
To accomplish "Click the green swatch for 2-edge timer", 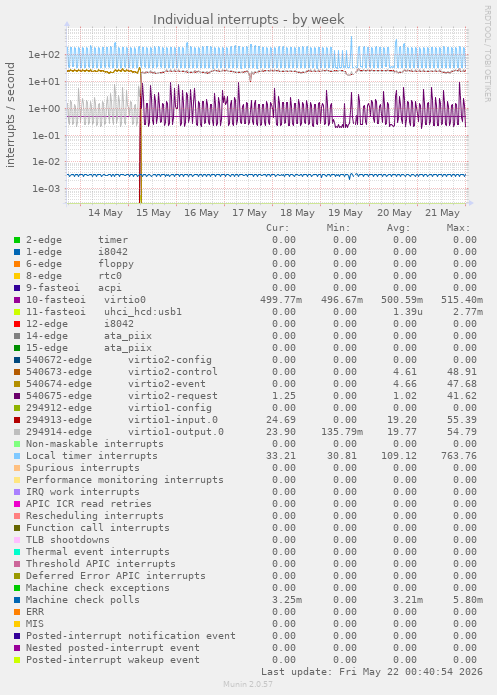I will tap(17, 240).
